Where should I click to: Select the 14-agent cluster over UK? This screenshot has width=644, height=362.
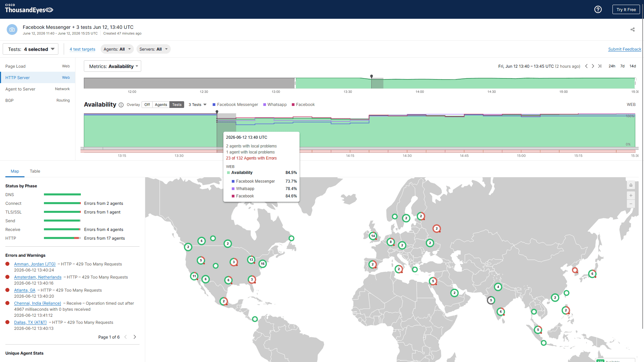(x=373, y=236)
